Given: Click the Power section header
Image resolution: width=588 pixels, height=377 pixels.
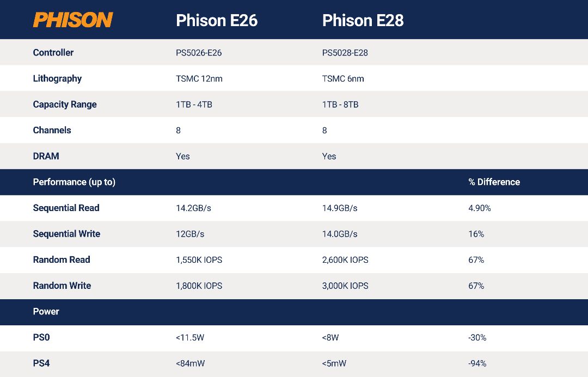Looking at the screenshot, I should (46, 311).
